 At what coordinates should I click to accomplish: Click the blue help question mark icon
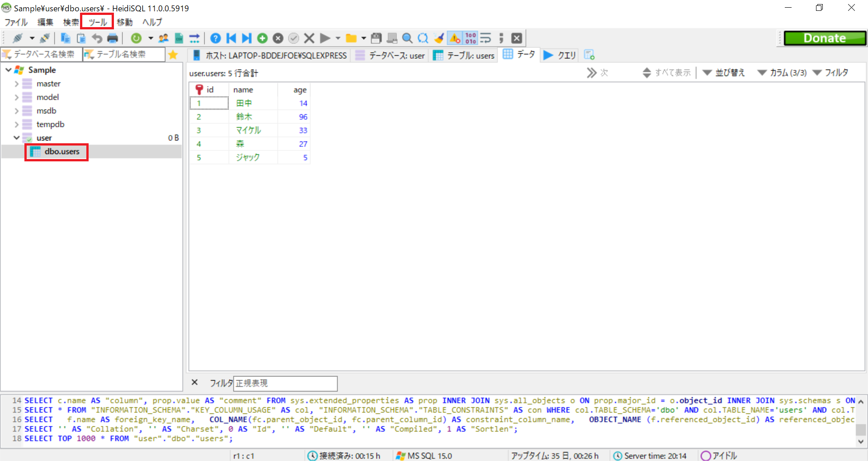(216, 38)
